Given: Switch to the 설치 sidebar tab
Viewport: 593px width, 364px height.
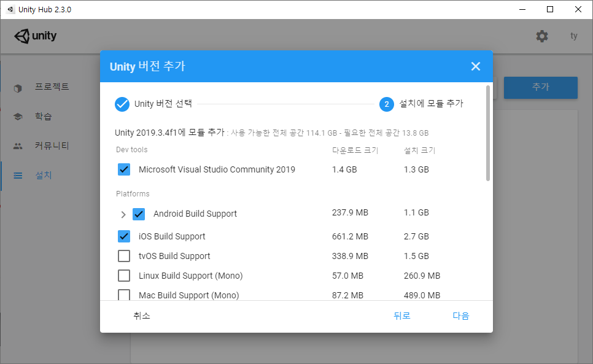Looking at the screenshot, I should (x=43, y=175).
